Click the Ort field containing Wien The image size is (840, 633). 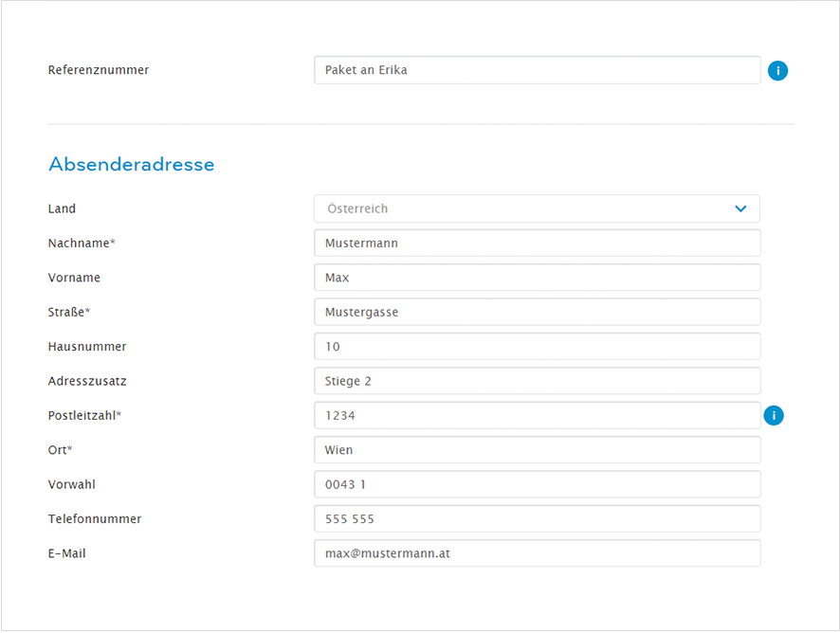coord(538,450)
